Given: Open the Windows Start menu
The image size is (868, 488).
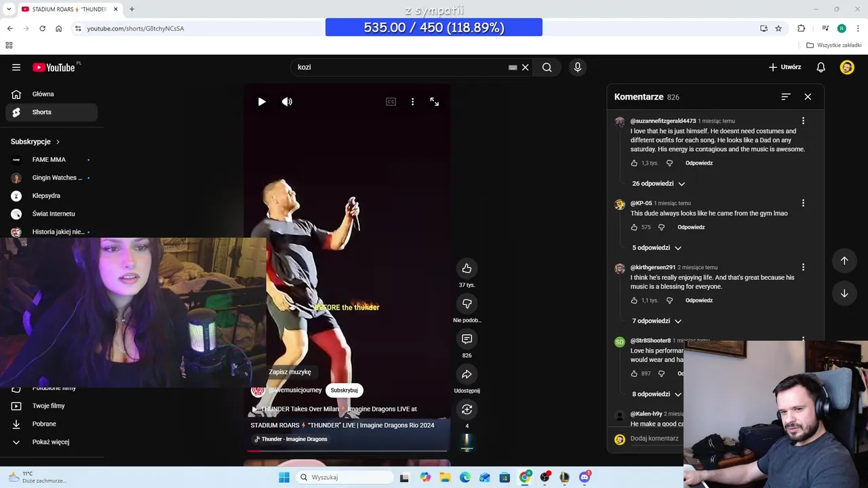Looking at the screenshot, I should pos(284,477).
